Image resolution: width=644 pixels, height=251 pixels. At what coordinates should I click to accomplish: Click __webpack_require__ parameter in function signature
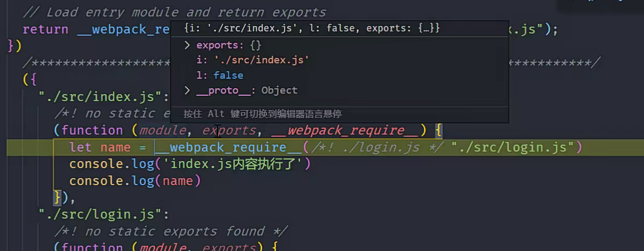[345, 130]
